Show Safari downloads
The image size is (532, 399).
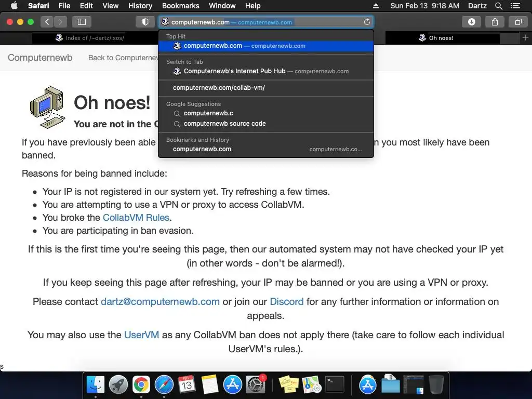point(471,22)
